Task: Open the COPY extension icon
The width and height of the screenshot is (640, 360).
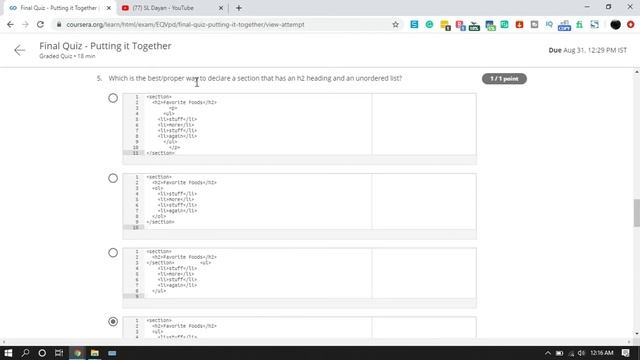Action: pos(564,26)
